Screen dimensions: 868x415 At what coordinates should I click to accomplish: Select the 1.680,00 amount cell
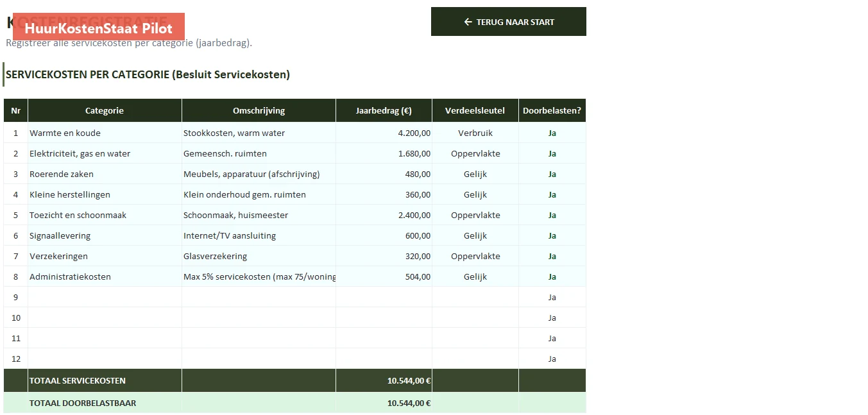coord(384,153)
